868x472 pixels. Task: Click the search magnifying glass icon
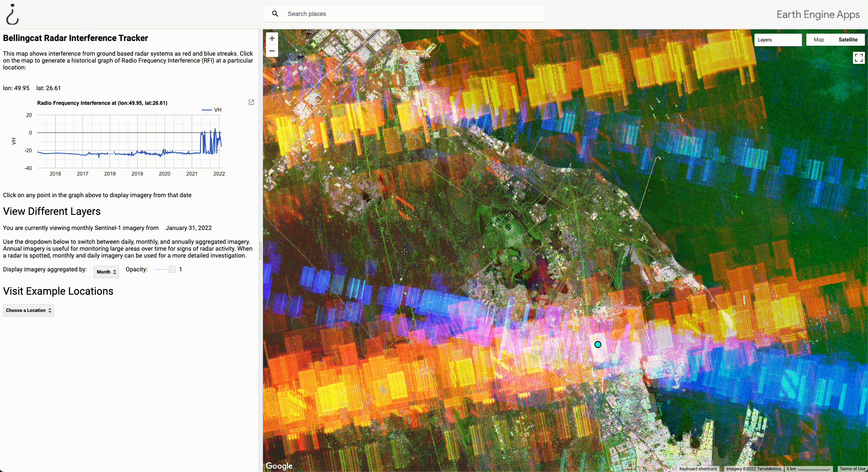275,14
